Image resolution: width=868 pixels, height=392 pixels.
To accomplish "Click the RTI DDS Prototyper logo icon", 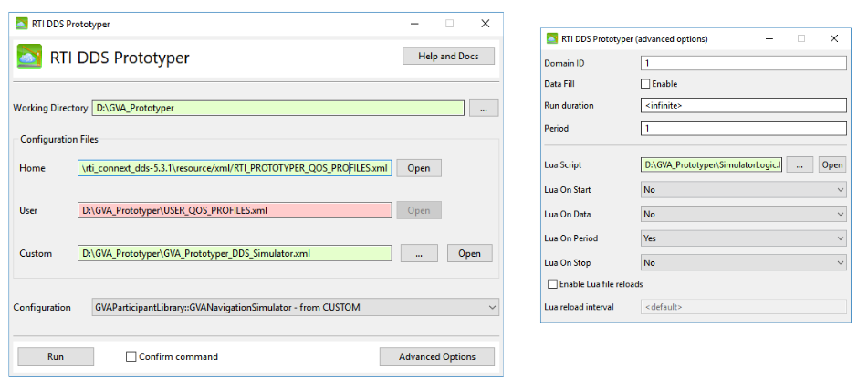I will coord(29,56).
